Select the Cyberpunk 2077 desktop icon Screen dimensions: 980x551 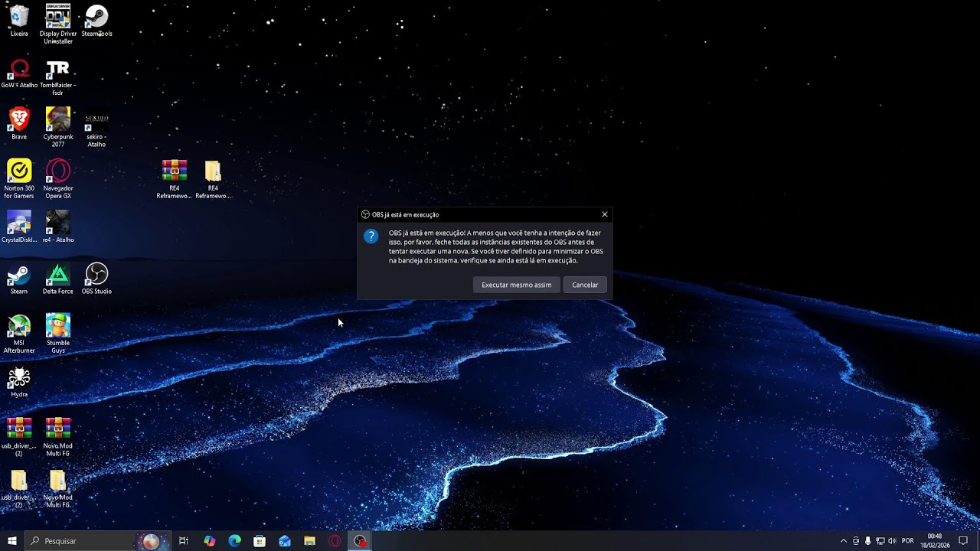(58, 127)
